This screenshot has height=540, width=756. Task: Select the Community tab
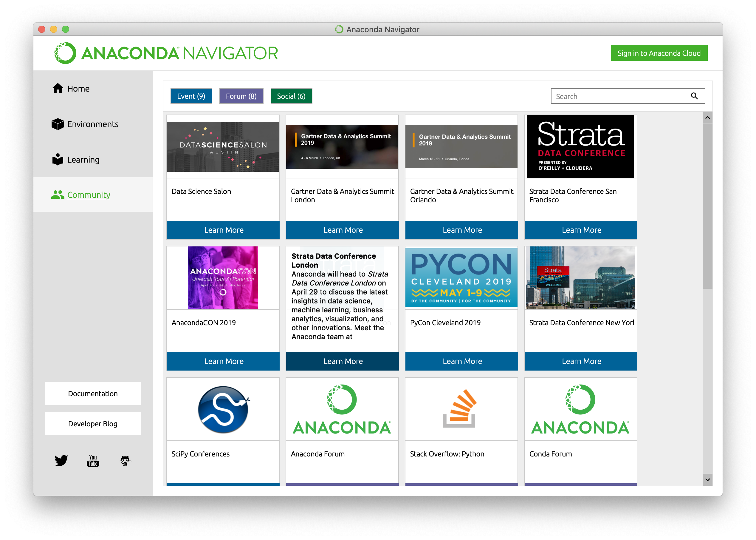(93, 195)
